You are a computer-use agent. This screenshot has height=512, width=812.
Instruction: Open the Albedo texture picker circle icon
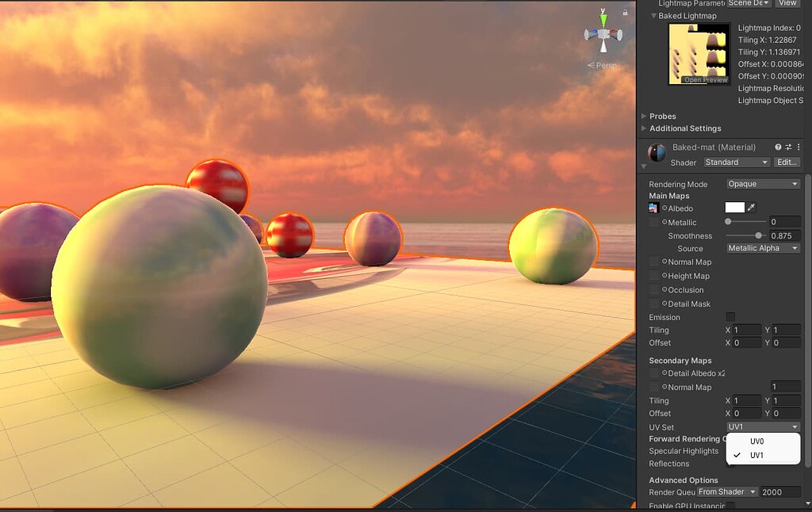pyautogui.click(x=665, y=207)
